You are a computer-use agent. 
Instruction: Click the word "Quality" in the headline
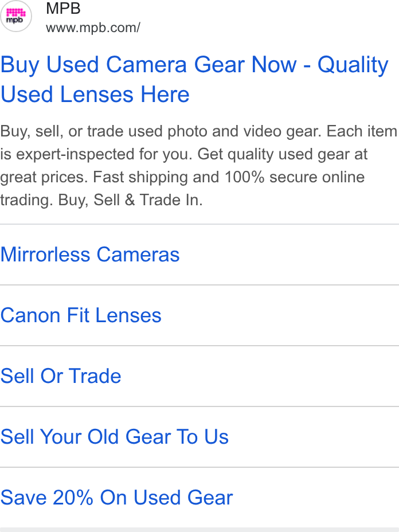pos(353,65)
